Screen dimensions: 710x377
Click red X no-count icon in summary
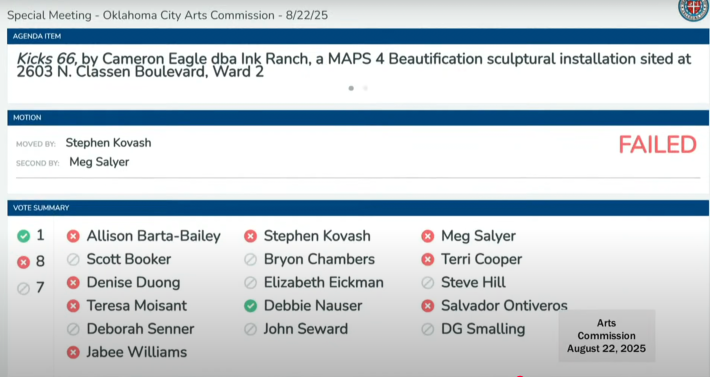24,262
